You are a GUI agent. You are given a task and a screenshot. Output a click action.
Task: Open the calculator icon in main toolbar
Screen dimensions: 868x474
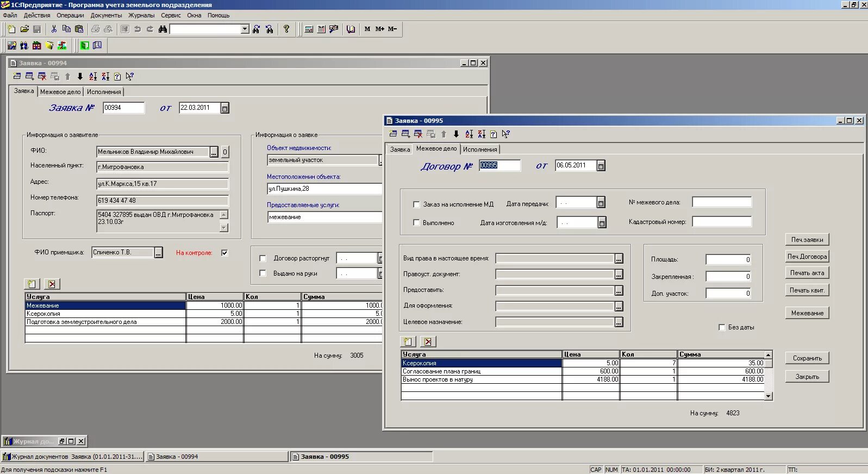click(x=309, y=29)
